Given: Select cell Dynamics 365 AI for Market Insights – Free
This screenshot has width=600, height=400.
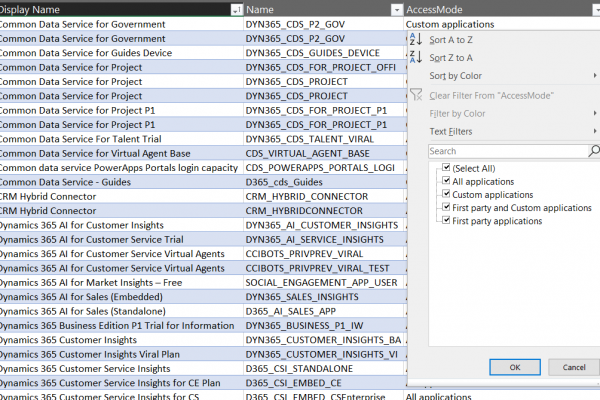Looking at the screenshot, I should [121, 282].
